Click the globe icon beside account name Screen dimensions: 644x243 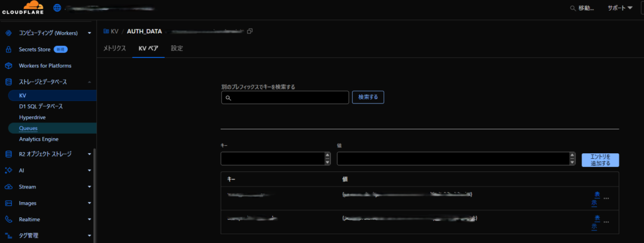(57, 8)
